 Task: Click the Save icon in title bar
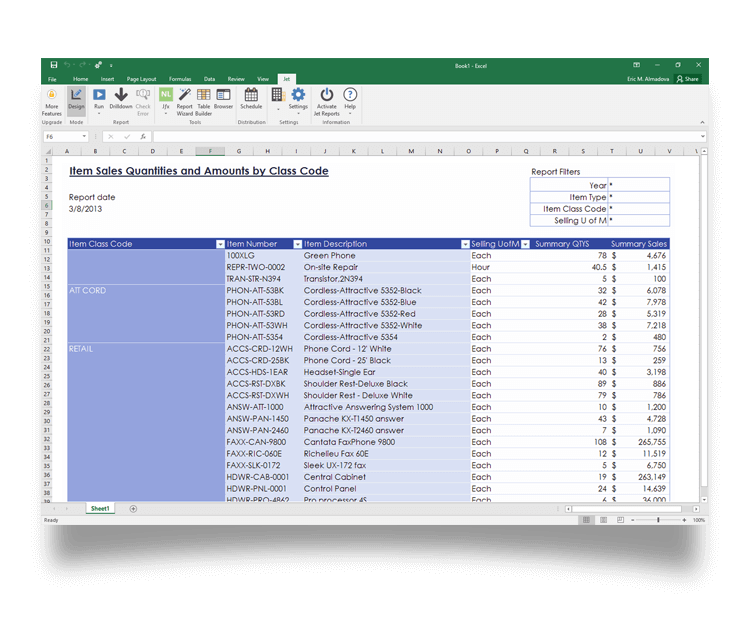[x=54, y=65]
